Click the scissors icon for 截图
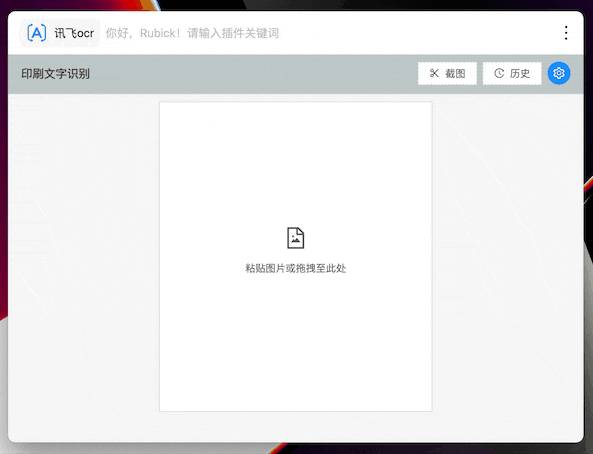The width and height of the screenshot is (593, 454). pos(434,73)
